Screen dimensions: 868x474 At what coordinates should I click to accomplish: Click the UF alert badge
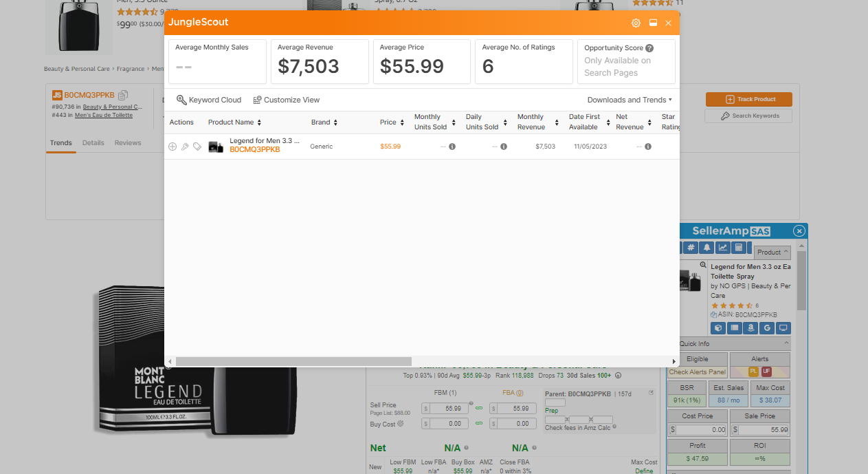[766, 371]
